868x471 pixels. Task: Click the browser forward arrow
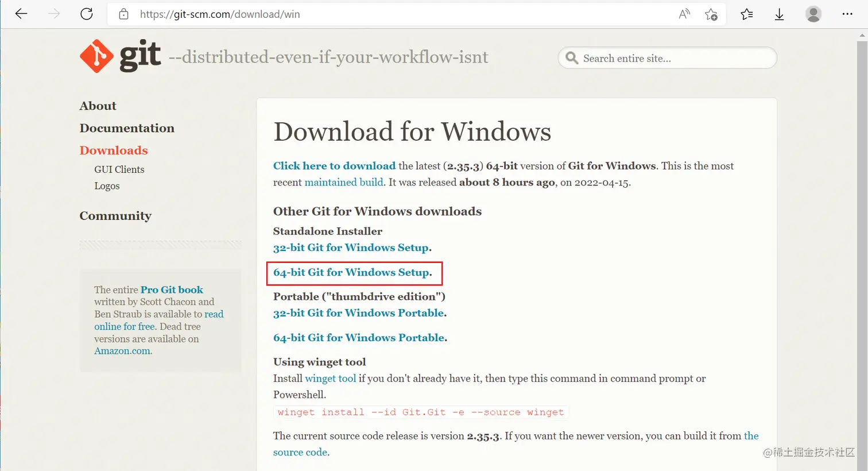pos(54,14)
